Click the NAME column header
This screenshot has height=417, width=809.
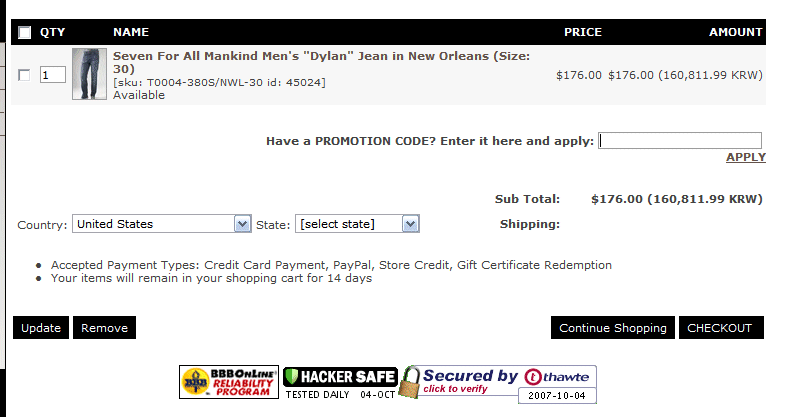131,32
